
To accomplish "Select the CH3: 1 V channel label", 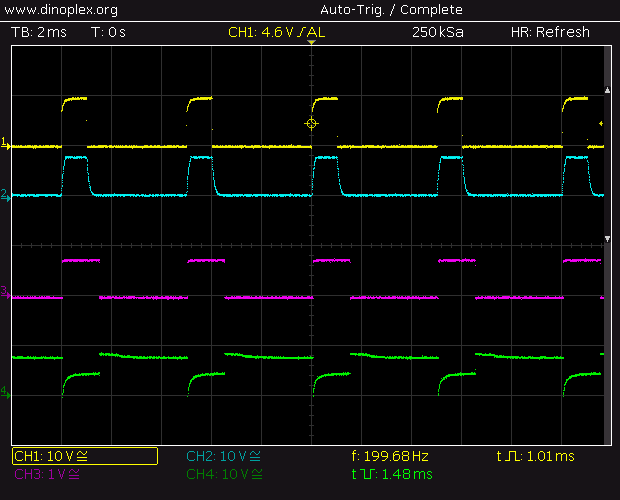I will pos(47,474).
